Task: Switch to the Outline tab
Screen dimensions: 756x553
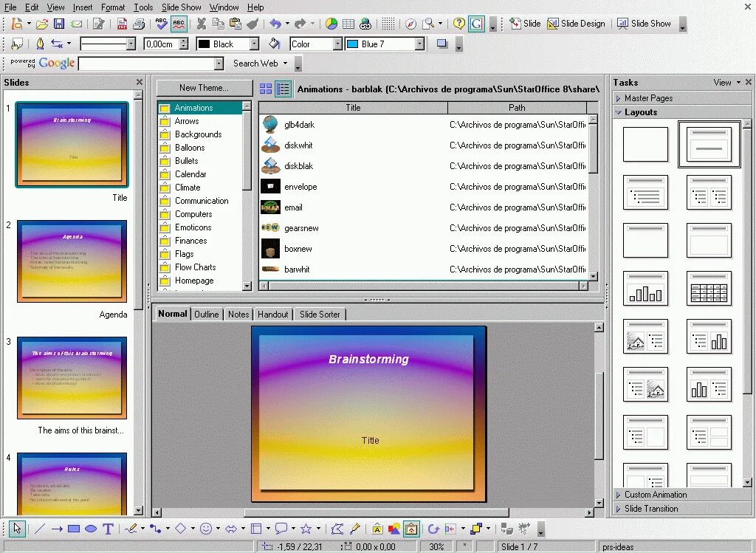Action: coord(207,315)
